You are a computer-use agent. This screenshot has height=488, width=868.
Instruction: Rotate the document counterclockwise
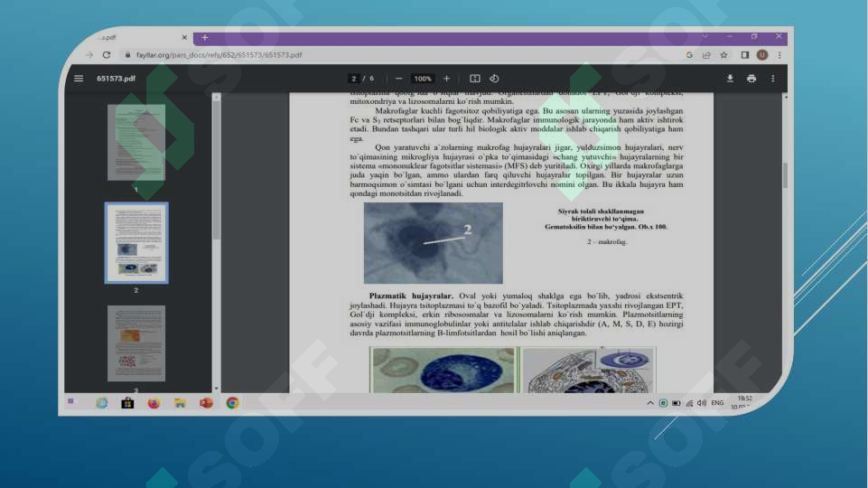[x=494, y=79]
